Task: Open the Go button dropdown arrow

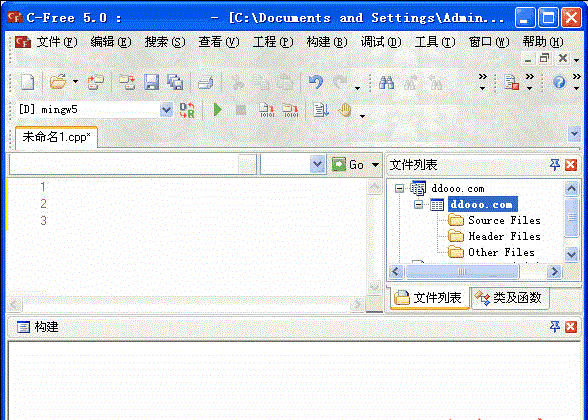Action: (x=375, y=165)
